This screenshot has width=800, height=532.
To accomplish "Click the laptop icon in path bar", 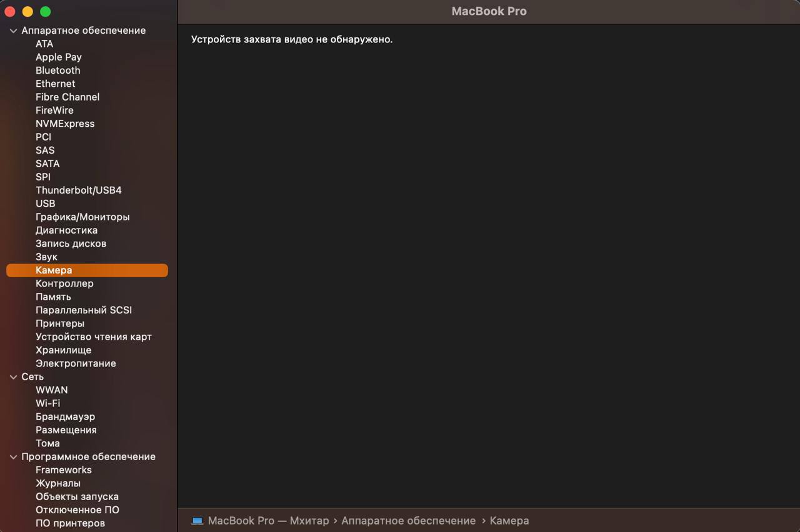I will (197, 521).
